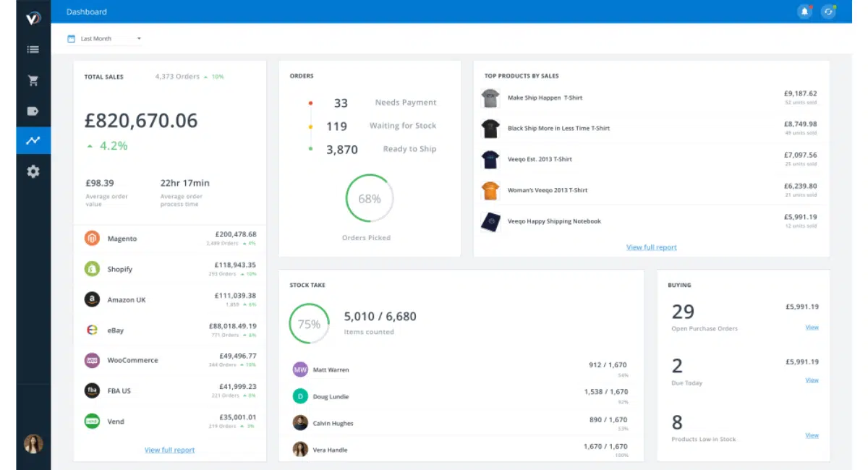Click the 5,010 / 6,680 items counted
Image resolution: width=868 pixels, height=470 pixels.
click(x=380, y=317)
